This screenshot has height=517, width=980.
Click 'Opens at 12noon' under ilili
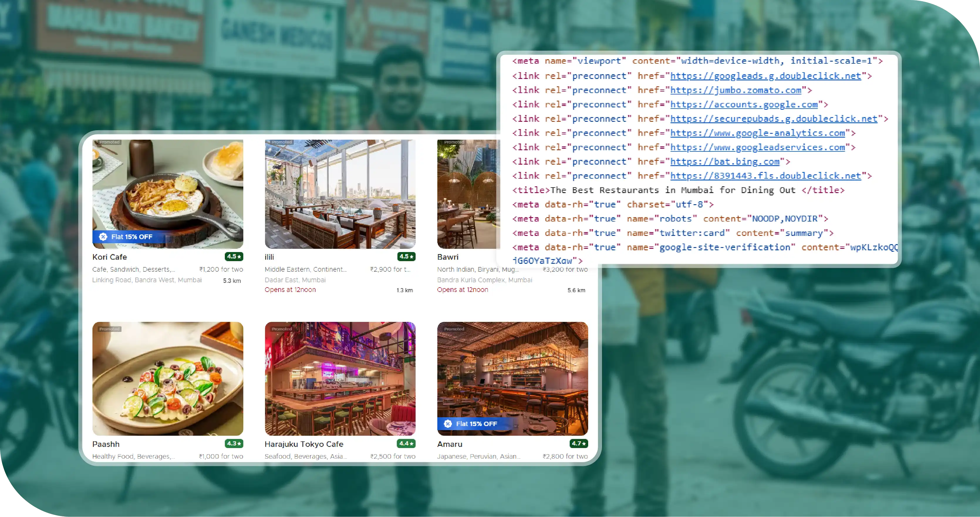290,290
